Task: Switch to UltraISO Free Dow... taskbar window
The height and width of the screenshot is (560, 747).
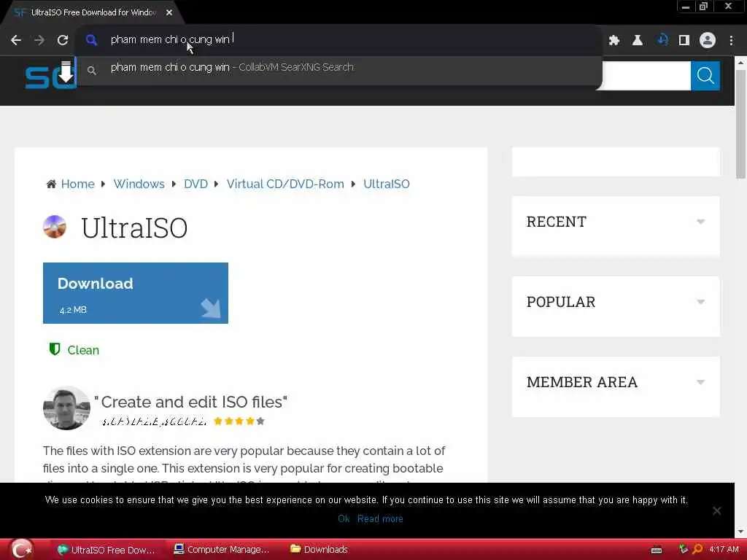Action: [107, 550]
